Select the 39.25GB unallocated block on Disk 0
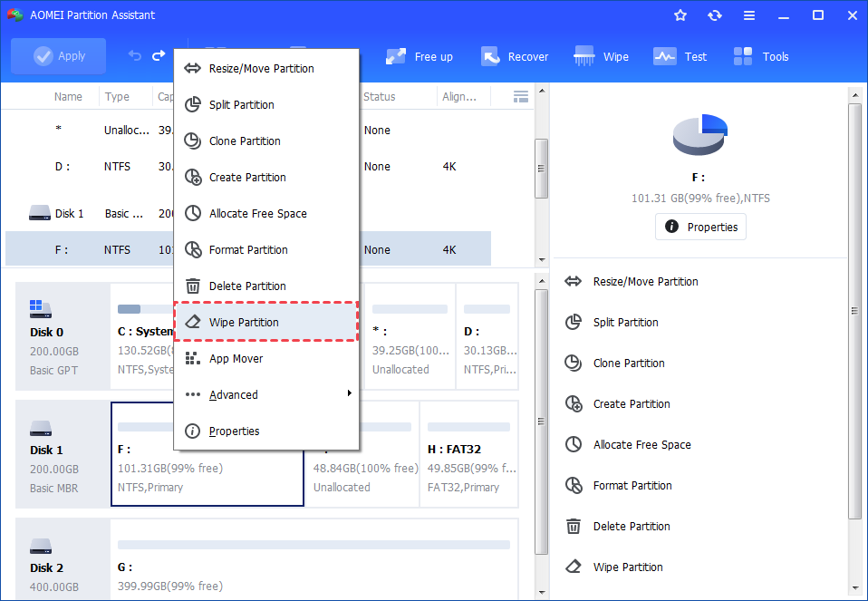The height and width of the screenshot is (601, 868). 410,336
